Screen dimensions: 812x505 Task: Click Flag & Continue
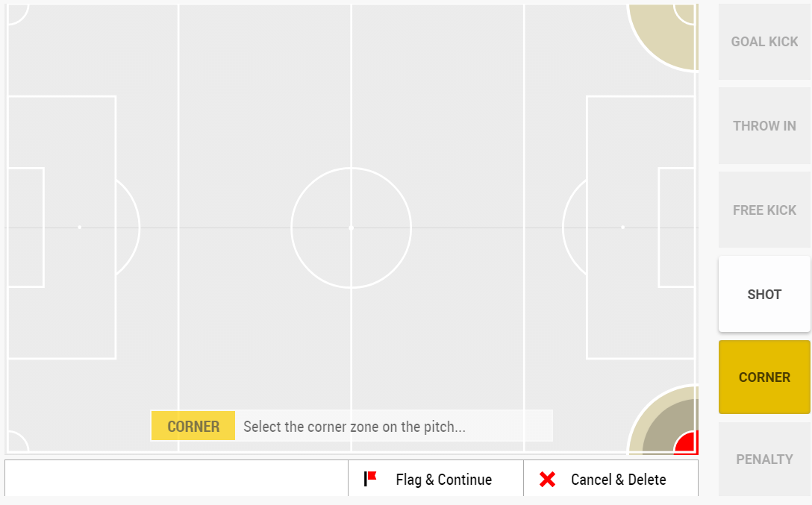(436, 479)
